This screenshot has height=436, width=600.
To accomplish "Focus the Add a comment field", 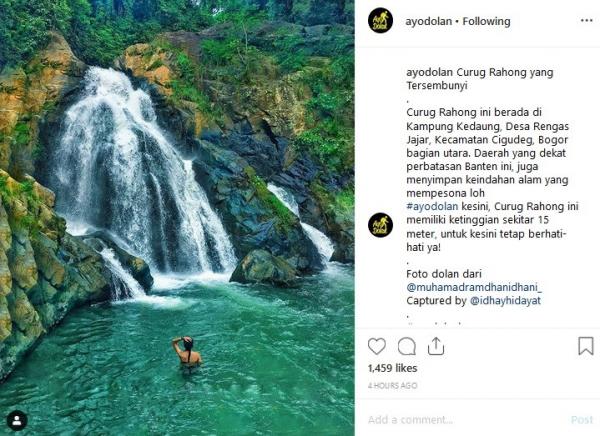I will coord(460,420).
